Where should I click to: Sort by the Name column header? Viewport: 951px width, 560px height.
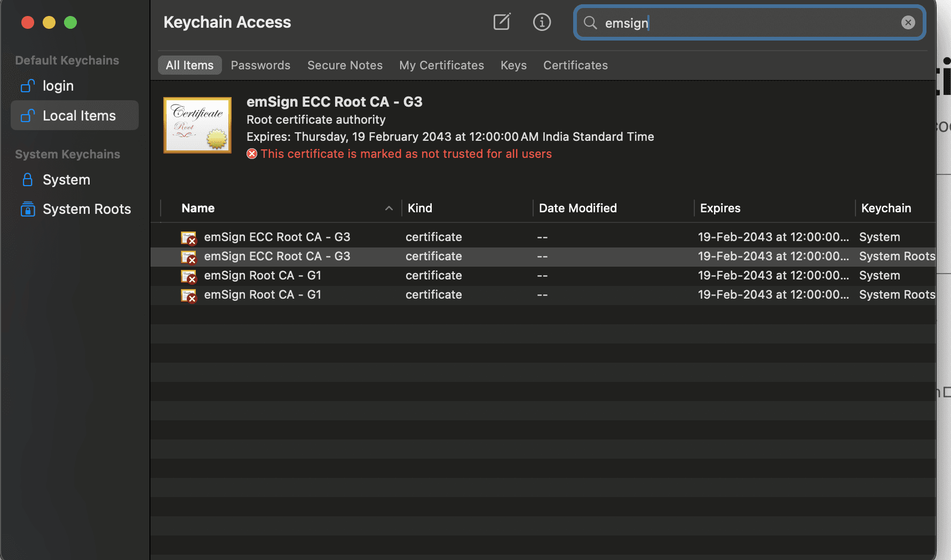click(x=198, y=208)
